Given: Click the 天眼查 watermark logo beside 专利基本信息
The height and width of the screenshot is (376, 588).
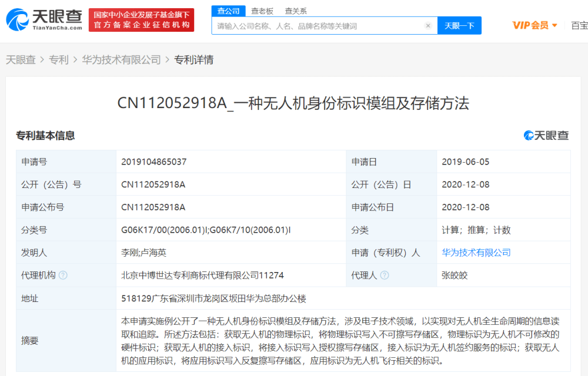Looking at the screenshot, I should click(546, 136).
